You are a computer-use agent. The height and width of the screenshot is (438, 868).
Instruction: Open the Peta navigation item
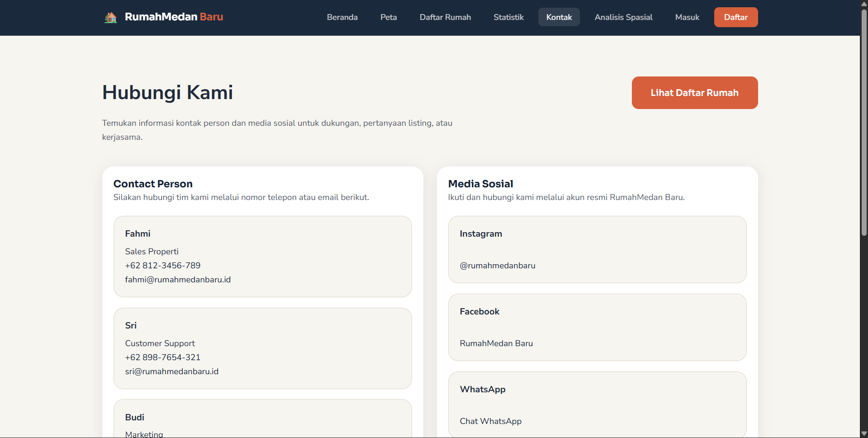(x=389, y=17)
